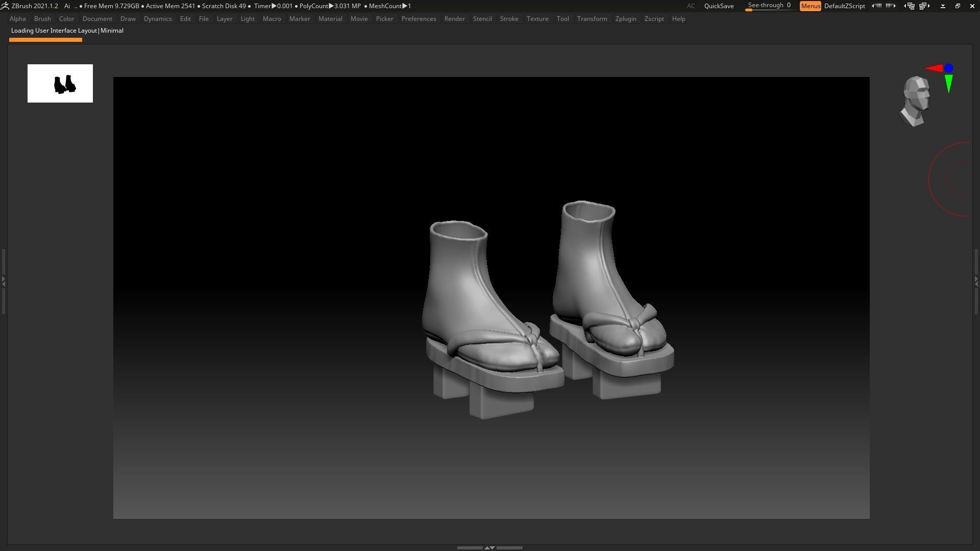Image resolution: width=980 pixels, height=551 pixels.
Task: Click the ZBrush logo icon in title bar
Action: pos(5,6)
